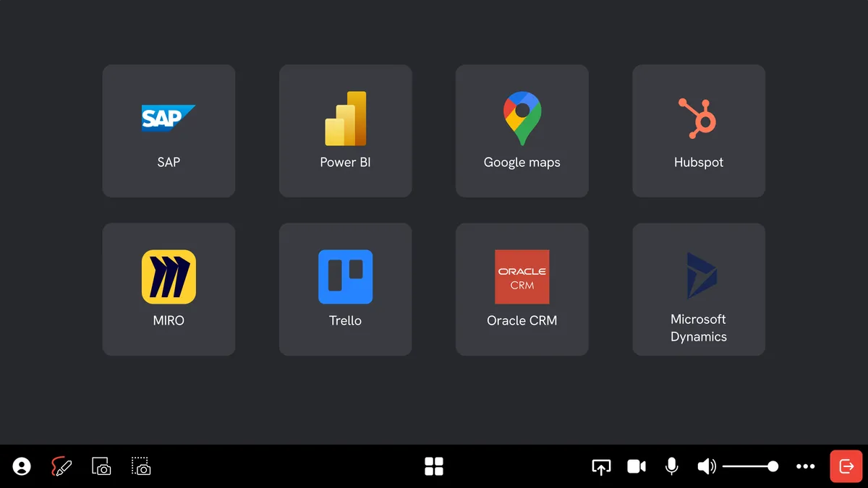Open Microsoft Dynamics
The height and width of the screenshot is (488, 868).
click(698, 289)
